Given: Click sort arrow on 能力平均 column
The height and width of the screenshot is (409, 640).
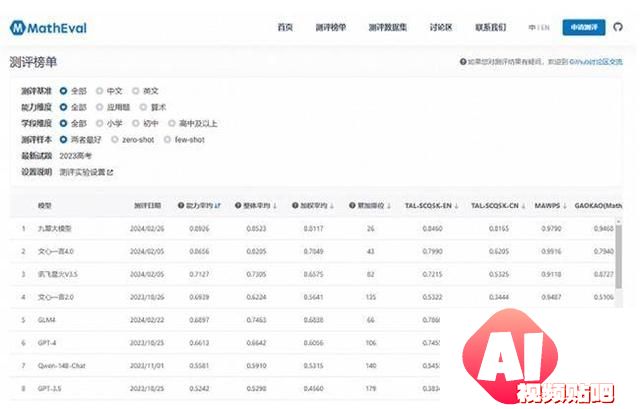Looking at the screenshot, I should (218, 206).
